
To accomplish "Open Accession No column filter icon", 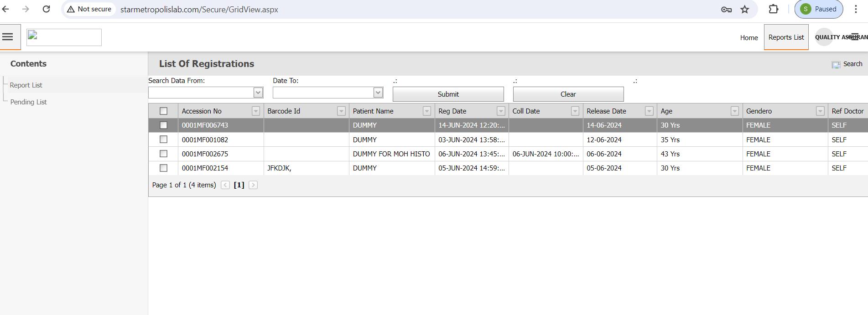I will tap(256, 111).
